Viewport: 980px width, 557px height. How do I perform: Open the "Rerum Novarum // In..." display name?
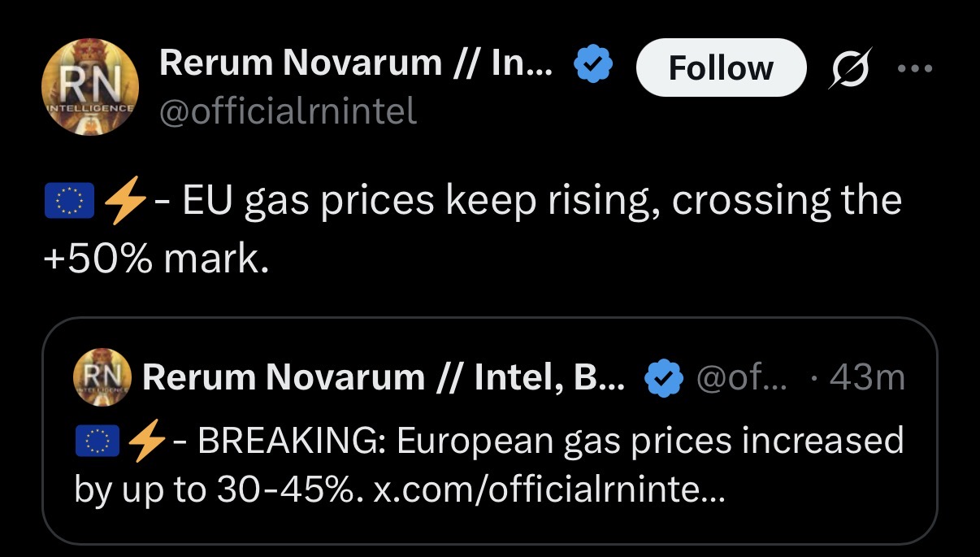tap(357, 63)
